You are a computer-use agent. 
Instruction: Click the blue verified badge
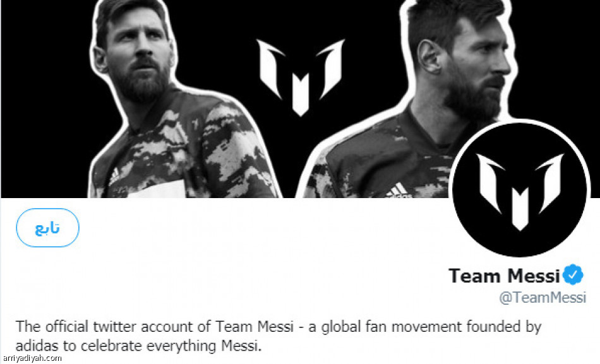(x=573, y=274)
